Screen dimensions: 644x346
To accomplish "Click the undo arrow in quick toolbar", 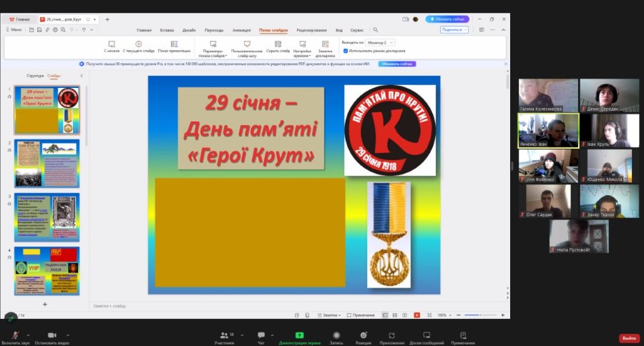I will click(72, 30).
